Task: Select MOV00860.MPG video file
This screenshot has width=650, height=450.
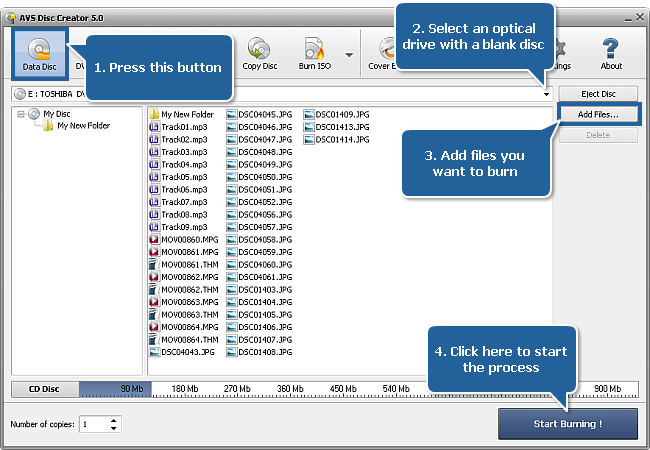Action: pyautogui.click(x=184, y=240)
